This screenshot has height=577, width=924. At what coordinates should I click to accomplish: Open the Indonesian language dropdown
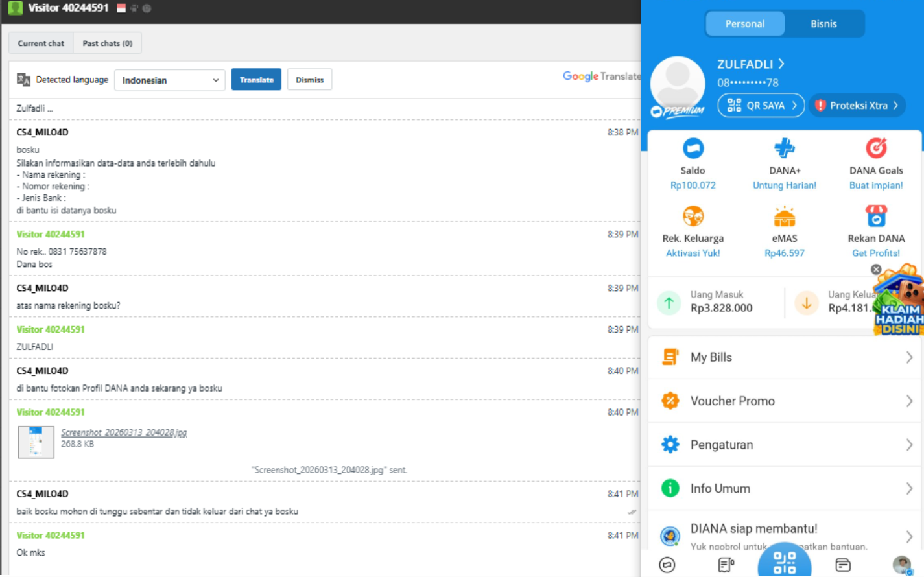[x=170, y=80]
